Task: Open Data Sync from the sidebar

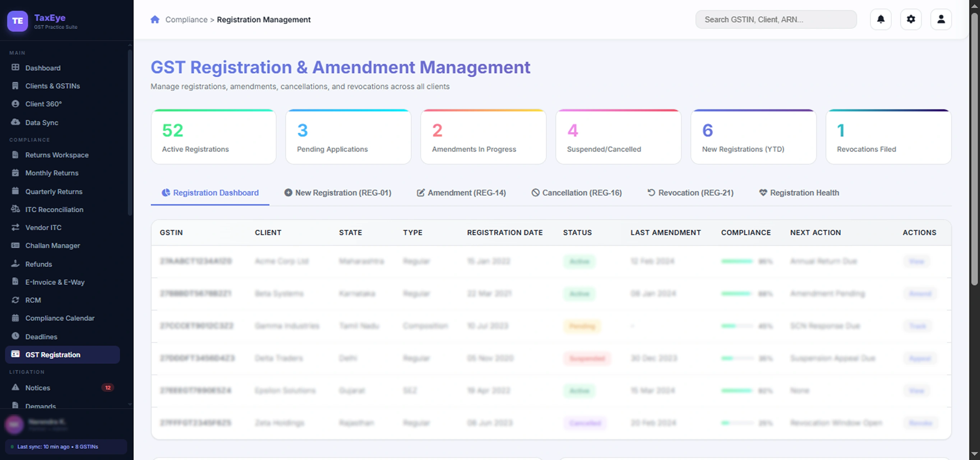Action: 41,123
